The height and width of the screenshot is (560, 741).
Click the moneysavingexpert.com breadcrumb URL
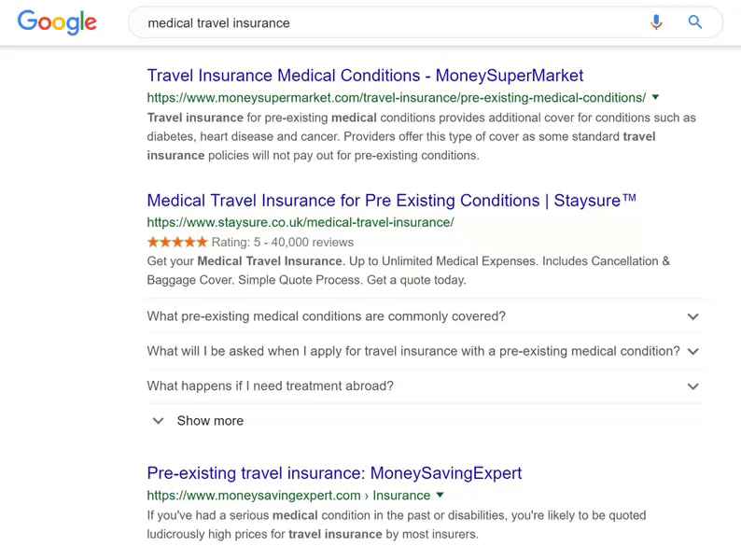(x=288, y=496)
